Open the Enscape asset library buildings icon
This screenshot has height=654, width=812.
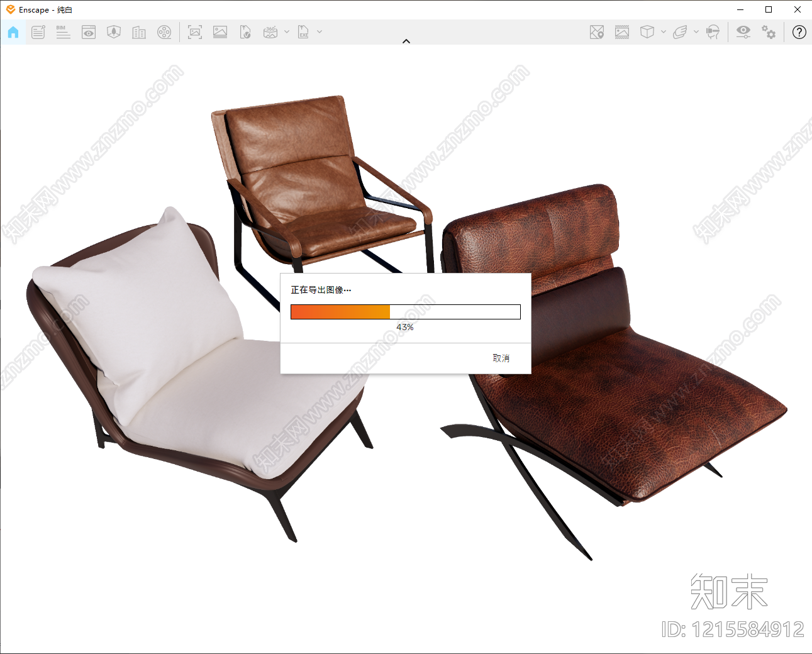(x=139, y=32)
